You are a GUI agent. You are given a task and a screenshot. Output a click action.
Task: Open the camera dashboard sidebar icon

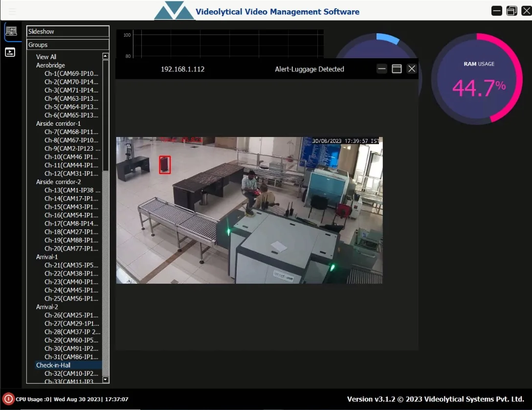coord(11,31)
